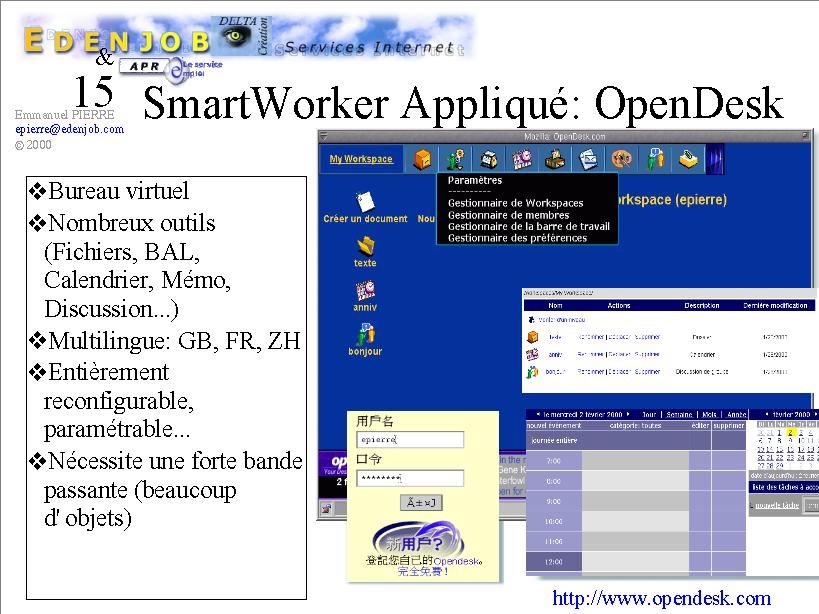
Task: Click the username input field containing epierre
Action: (410, 439)
